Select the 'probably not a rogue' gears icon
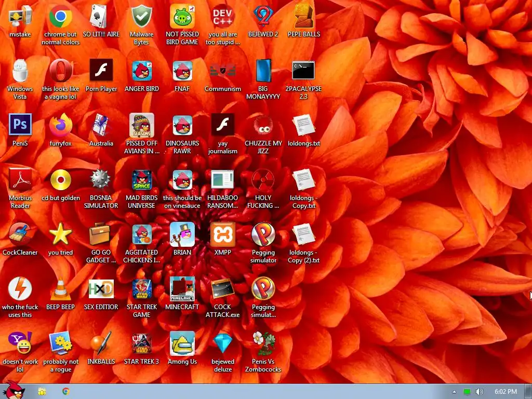The width and height of the screenshot is (532, 399). click(x=60, y=343)
